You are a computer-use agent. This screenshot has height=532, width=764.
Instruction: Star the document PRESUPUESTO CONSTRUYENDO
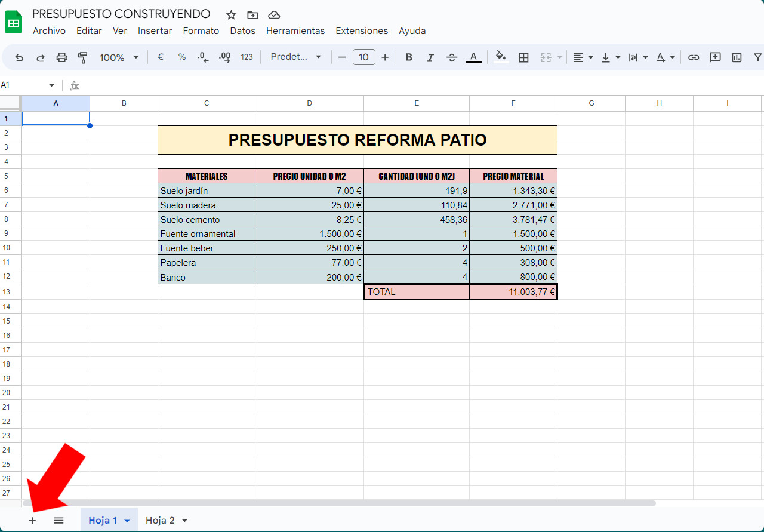pyautogui.click(x=231, y=15)
